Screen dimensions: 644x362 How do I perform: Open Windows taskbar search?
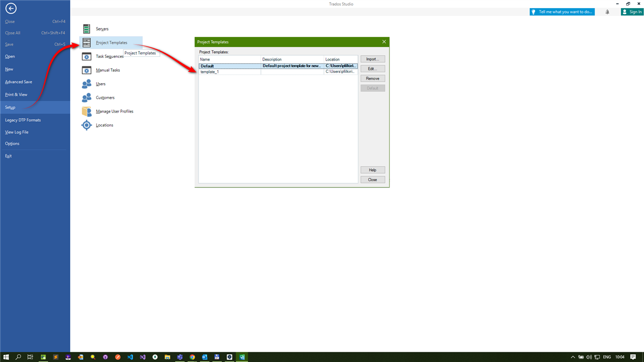point(18,357)
